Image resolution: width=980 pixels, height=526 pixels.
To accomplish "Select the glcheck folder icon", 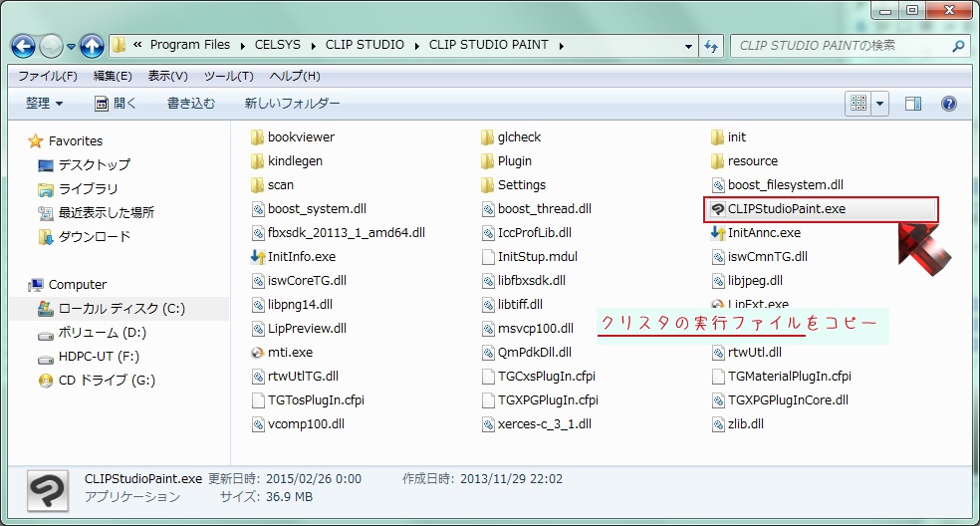I will (487, 136).
